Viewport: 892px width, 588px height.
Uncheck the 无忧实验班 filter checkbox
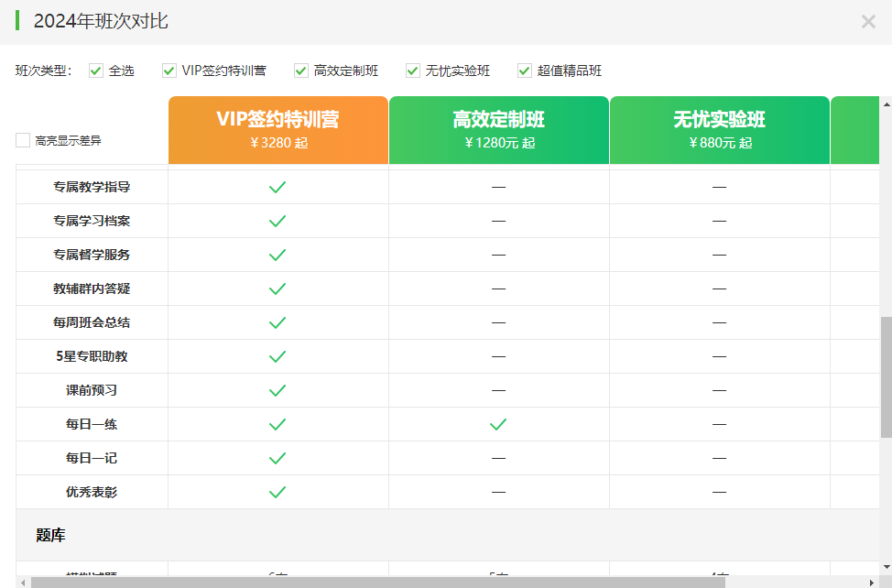413,71
